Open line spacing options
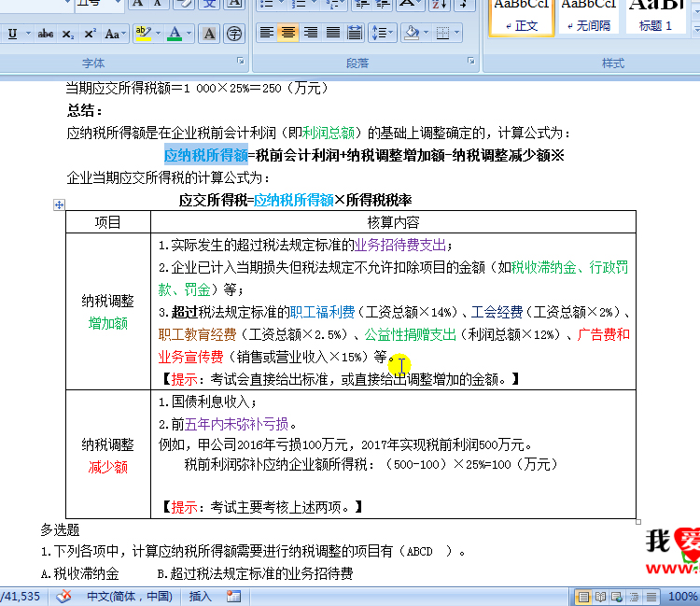This screenshot has width=700, height=606. point(383,33)
